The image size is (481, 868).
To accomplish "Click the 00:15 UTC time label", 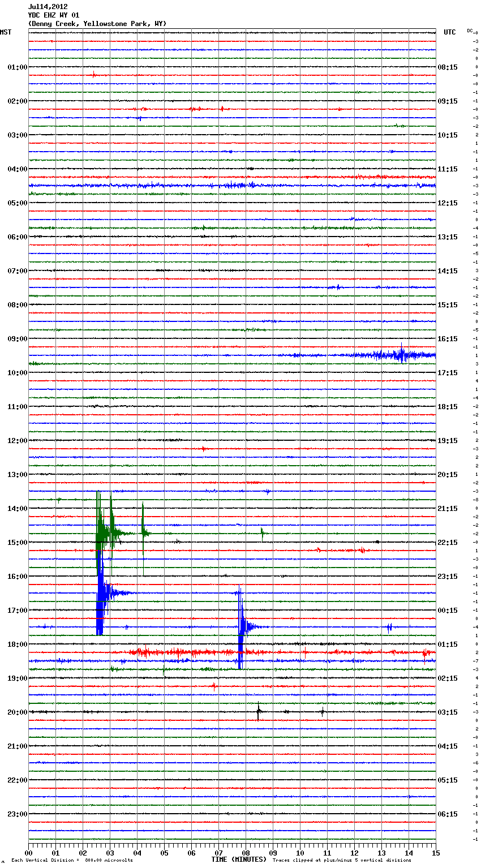I will [448, 611].
